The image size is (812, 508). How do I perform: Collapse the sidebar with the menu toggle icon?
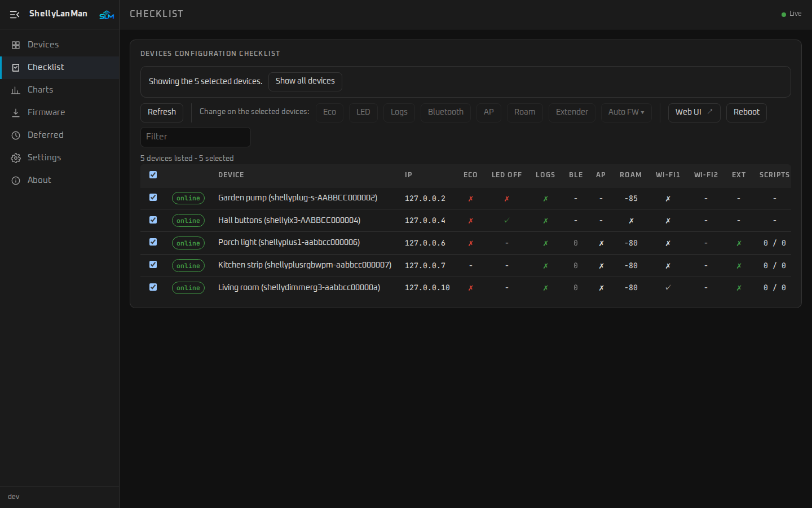[15, 15]
